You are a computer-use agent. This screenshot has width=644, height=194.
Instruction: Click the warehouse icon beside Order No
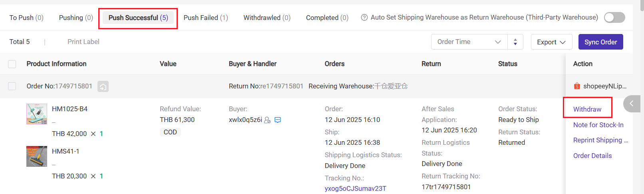point(103,86)
